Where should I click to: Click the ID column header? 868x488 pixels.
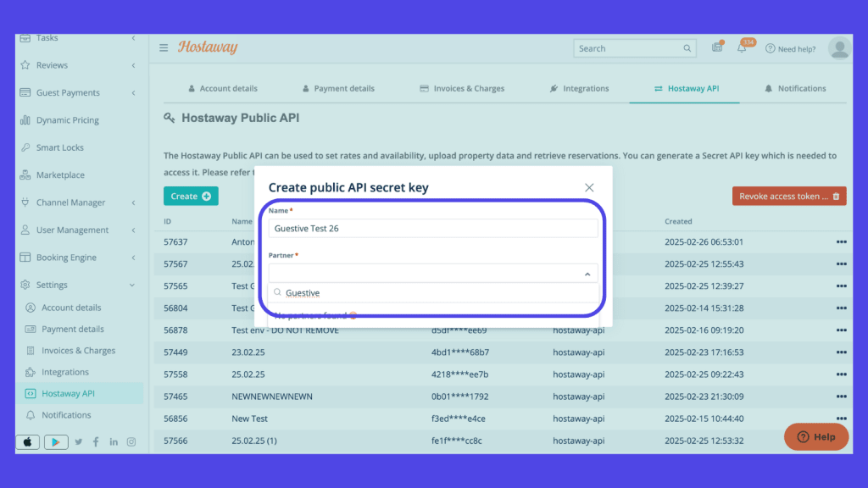[167, 221]
